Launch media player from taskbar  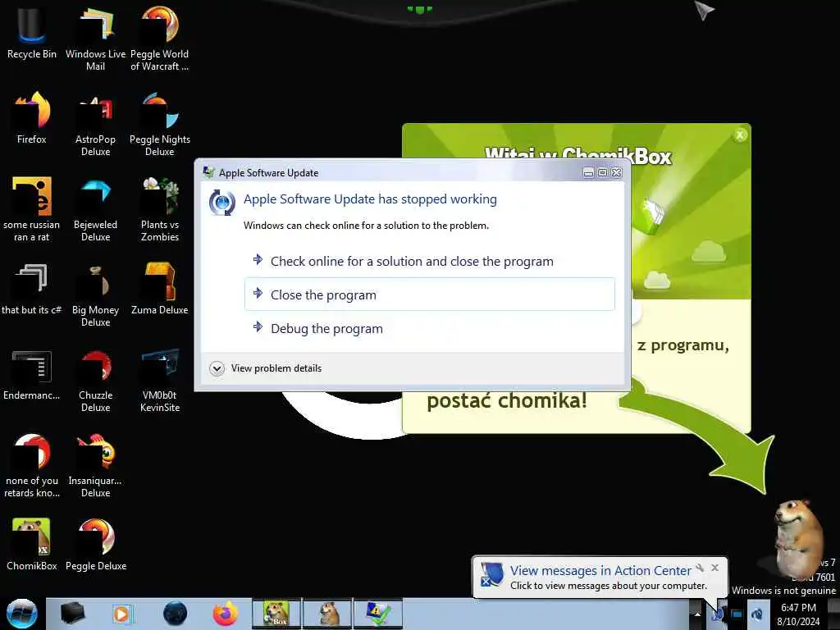pos(121,614)
